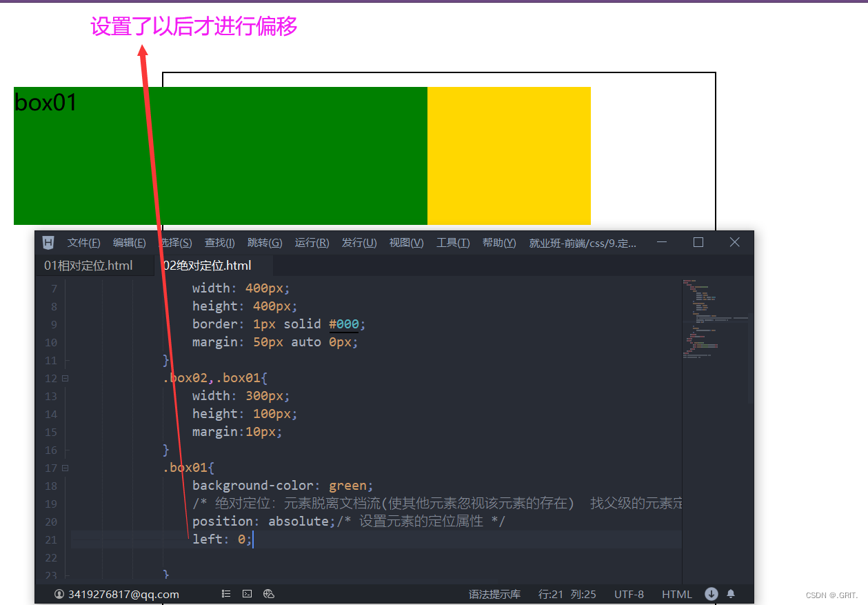Collapse the code fold at line 17

coord(65,468)
